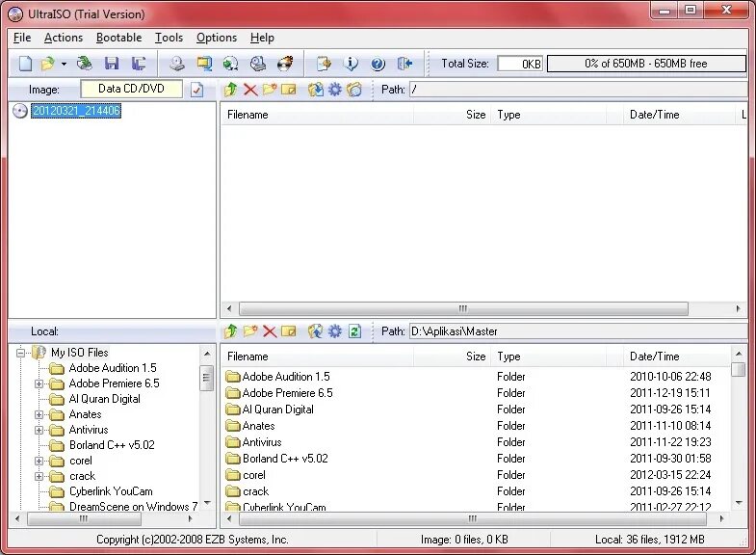This screenshot has width=756, height=555.
Task: Expand the crack tree node
Action: (x=39, y=476)
